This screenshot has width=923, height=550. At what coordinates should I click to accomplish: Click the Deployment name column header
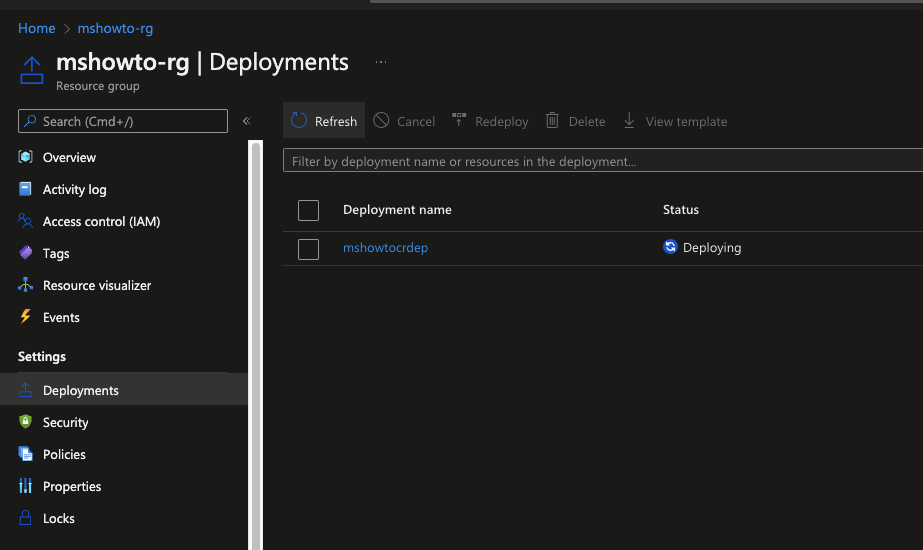click(x=397, y=210)
